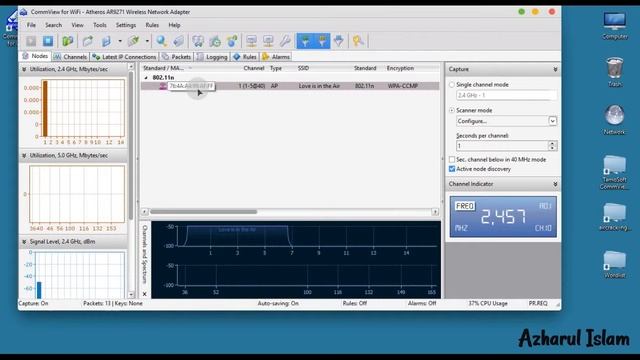Open the Settings menu
640x360 pixels.
tap(126, 25)
